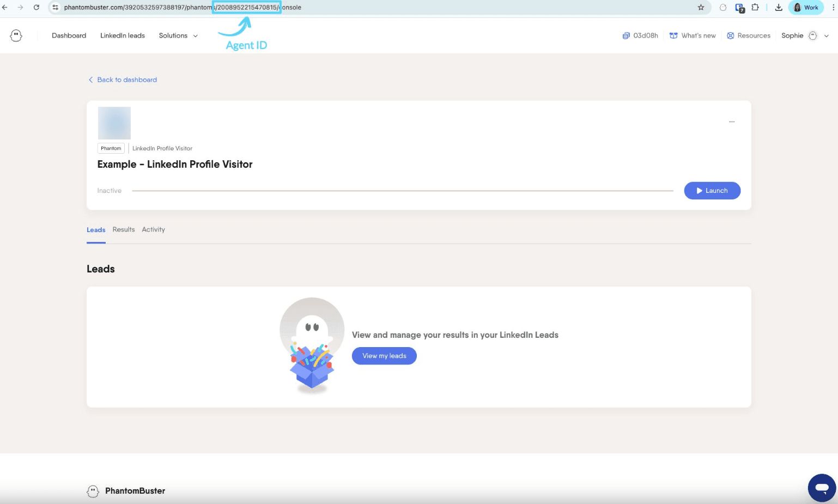Screen dimensions: 838x504
Task: Click the LinkedIn Profile Visitor label
Action: pos(162,148)
